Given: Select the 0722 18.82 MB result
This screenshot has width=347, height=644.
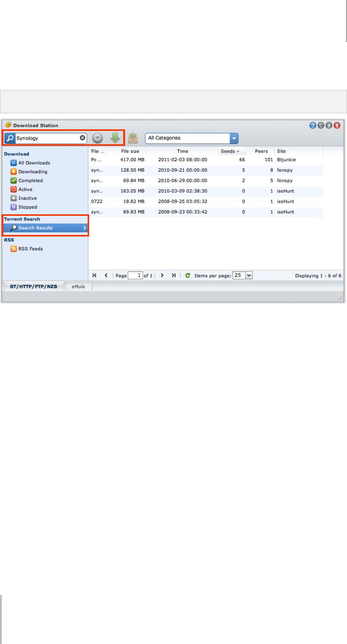Looking at the screenshot, I should (x=206, y=201).
